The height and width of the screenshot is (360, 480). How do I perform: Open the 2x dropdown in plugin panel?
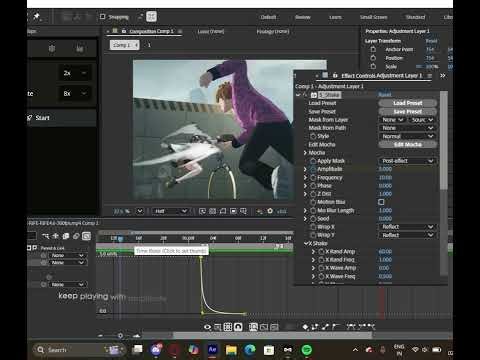coord(75,73)
